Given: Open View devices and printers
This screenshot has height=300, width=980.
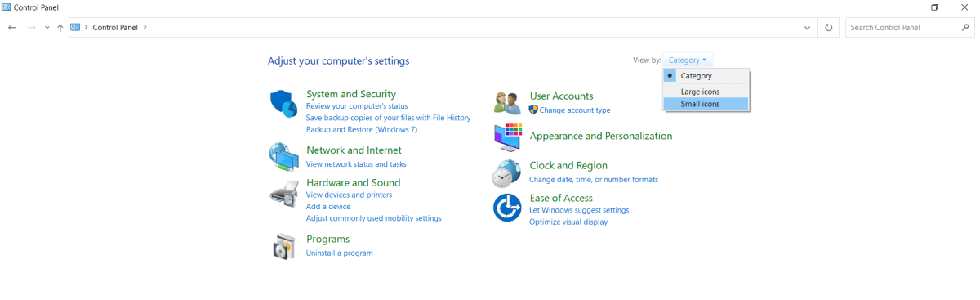Looking at the screenshot, I should point(349,195).
